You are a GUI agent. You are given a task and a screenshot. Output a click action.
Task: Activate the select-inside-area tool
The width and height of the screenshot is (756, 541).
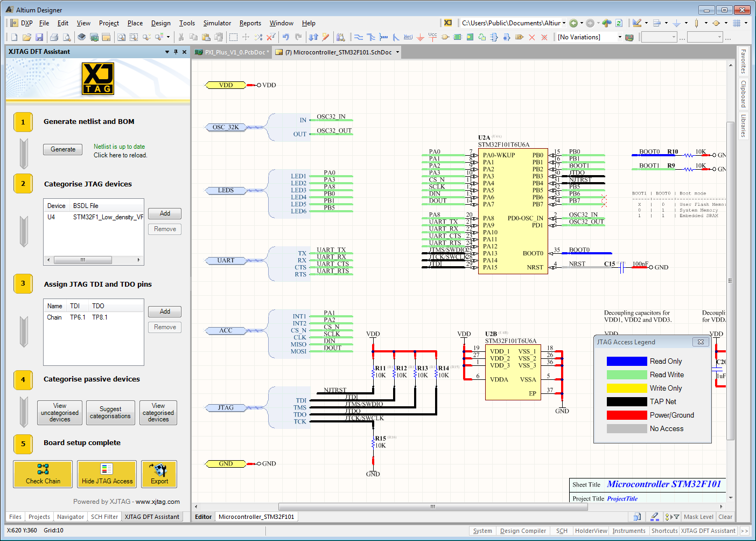click(233, 37)
